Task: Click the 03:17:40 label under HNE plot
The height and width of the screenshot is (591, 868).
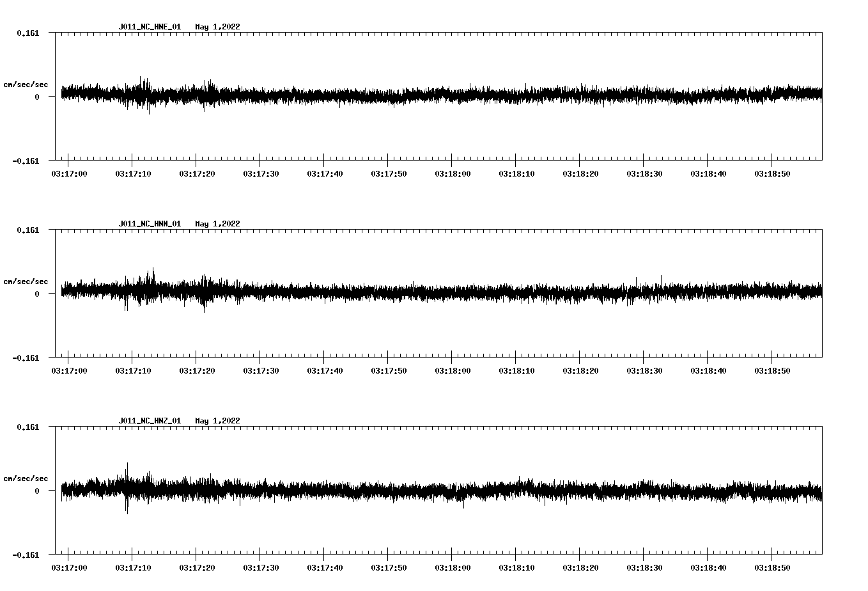Action: pyautogui.click(x=325, y=174)
